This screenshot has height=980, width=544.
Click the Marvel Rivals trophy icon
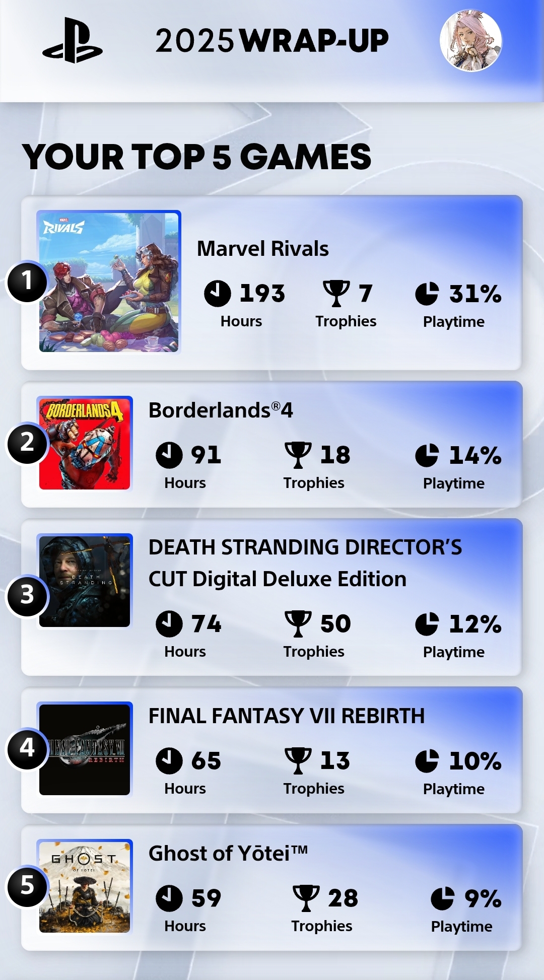[336, 293]
